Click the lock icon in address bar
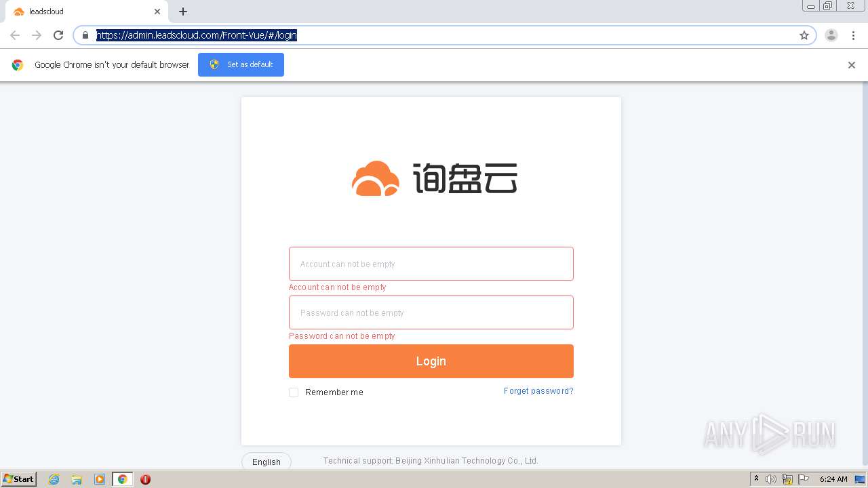 85,35
